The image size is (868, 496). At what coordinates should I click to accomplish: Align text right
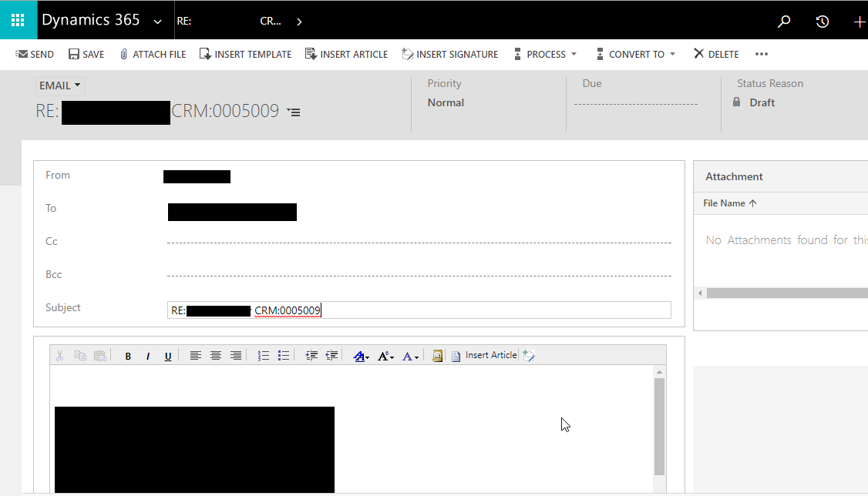tap(236, 356)
